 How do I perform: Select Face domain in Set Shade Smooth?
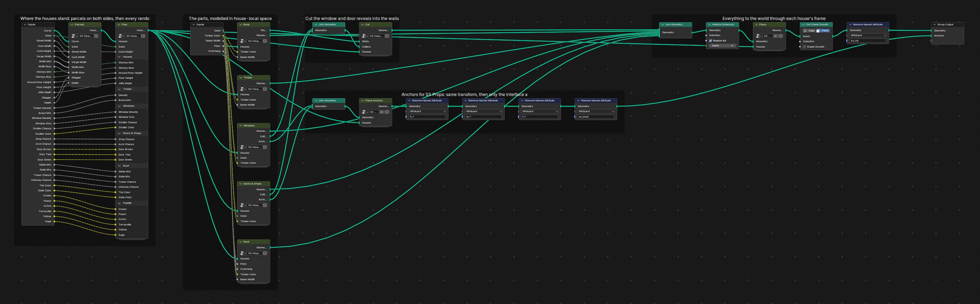823,30
